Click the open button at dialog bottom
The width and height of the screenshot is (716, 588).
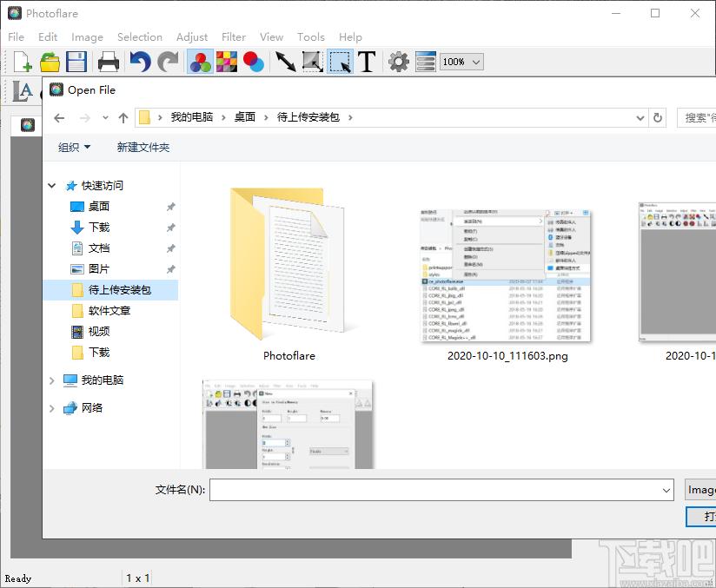(701, 517)
